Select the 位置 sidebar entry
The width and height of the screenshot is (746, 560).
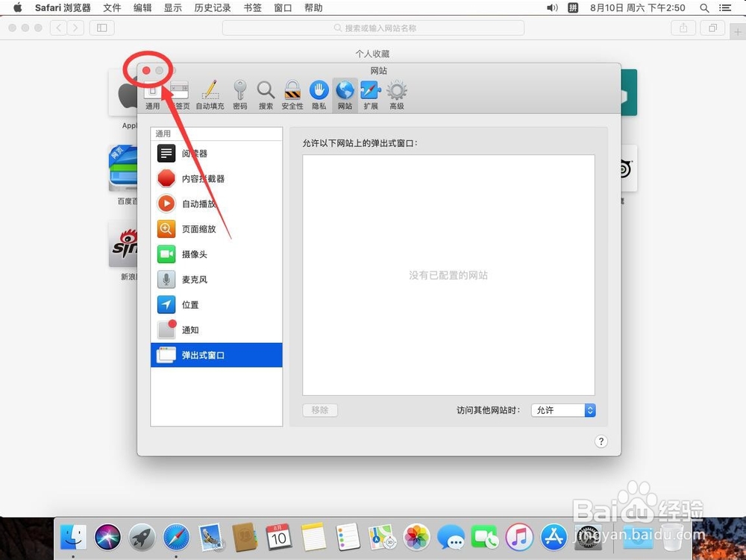pos(189,305)
